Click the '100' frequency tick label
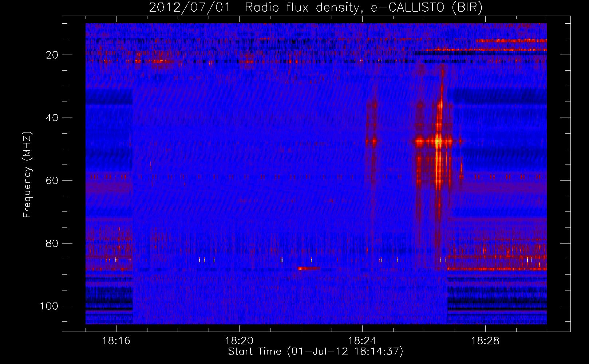Image resolution: width=589 pixels, height=364 pixels. click(x=49, y=306)
